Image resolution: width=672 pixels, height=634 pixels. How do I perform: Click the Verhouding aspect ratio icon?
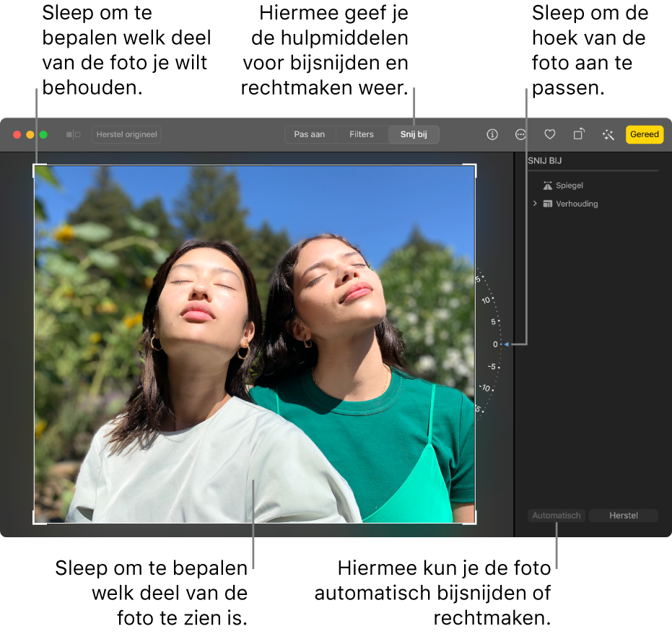[x=549, y=204]
